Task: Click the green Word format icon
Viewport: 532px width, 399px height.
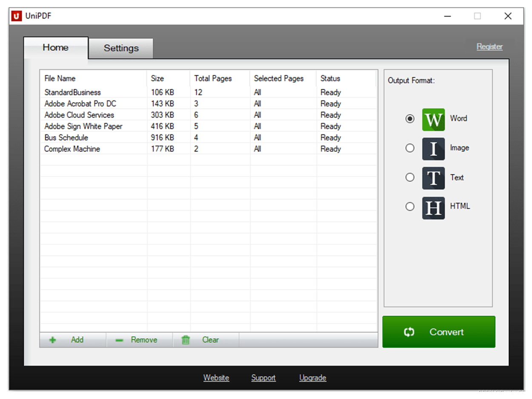Action: [x=433, y=120]
